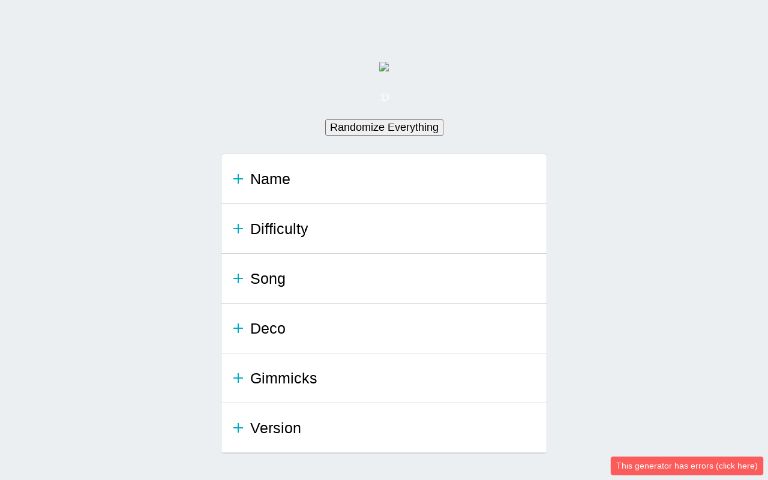This screenshot has height=480, width=768.
Task: Click the plus icon beside Difficulty
Action: click(x=238, y=229)
